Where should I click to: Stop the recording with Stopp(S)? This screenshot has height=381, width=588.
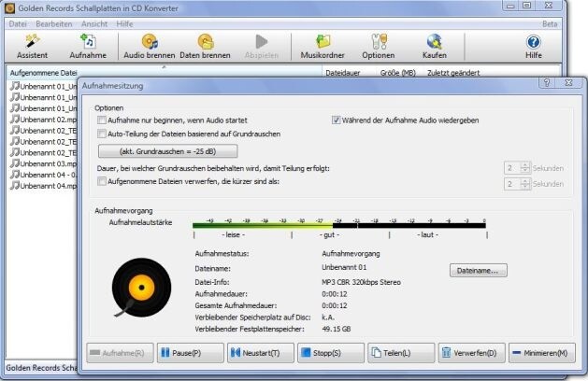pos(331,353)
